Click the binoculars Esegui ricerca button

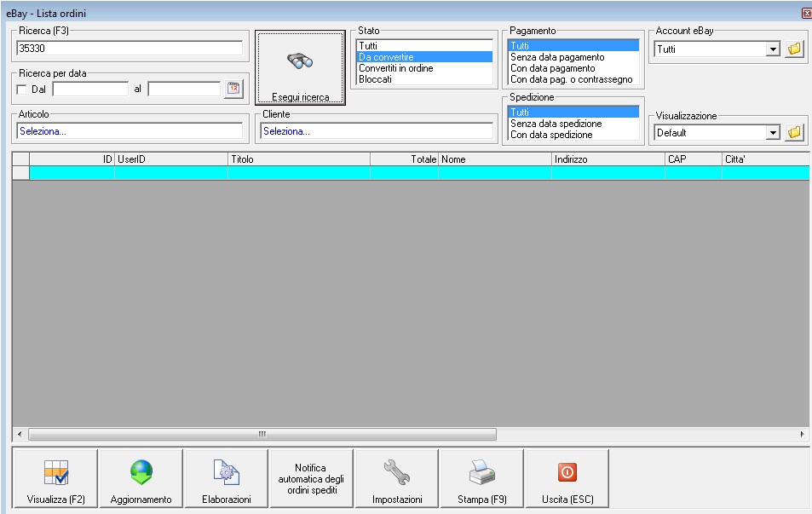pos(300,67)
